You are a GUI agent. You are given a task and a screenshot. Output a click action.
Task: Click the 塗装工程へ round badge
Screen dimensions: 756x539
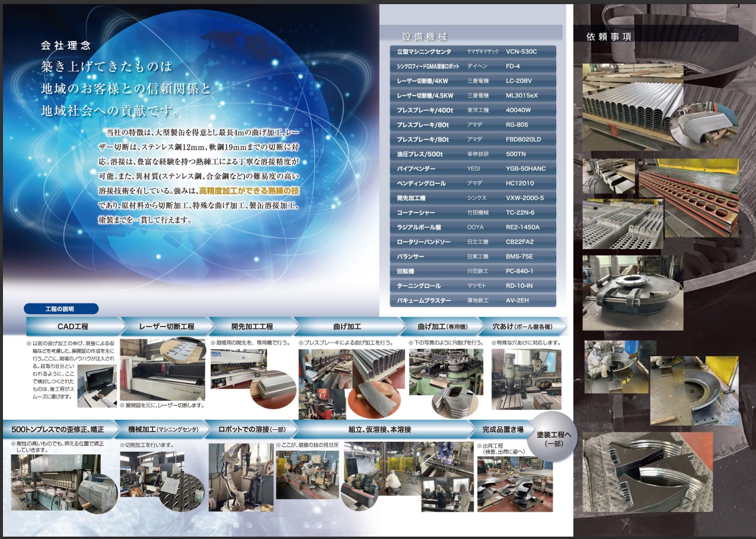pos(553,439)
